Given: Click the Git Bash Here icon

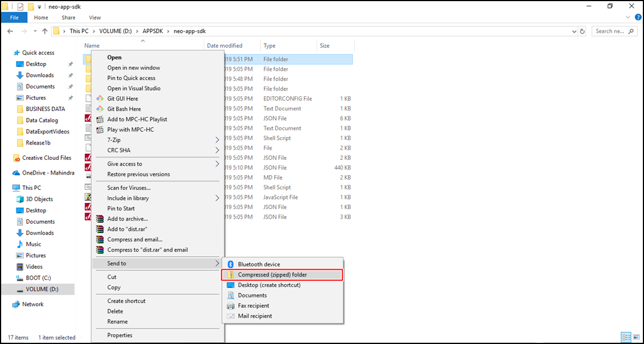Looking at the screenshot, I should point(99,109).
